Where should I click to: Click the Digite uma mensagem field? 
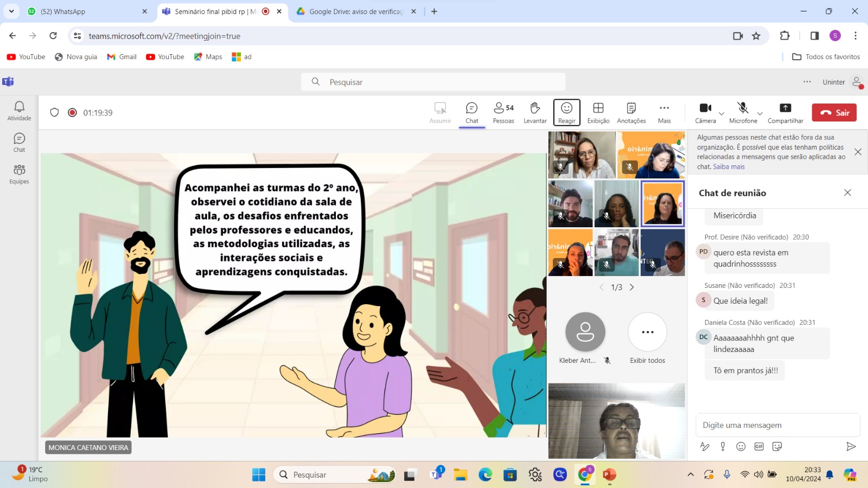pyautogui.click(x=777, y=425)
